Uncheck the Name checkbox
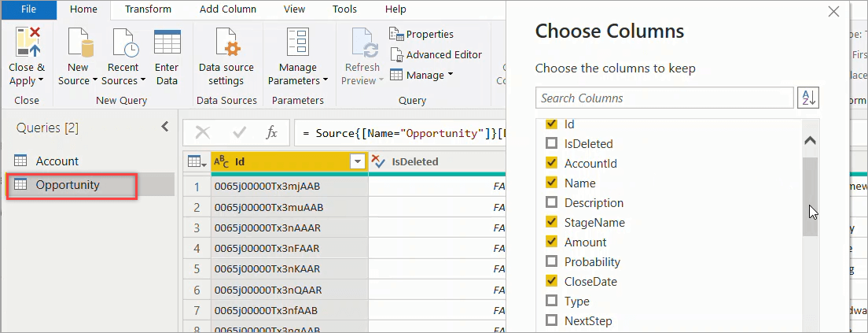This screenshot has height=333, width=868. [x=551, y=183]
